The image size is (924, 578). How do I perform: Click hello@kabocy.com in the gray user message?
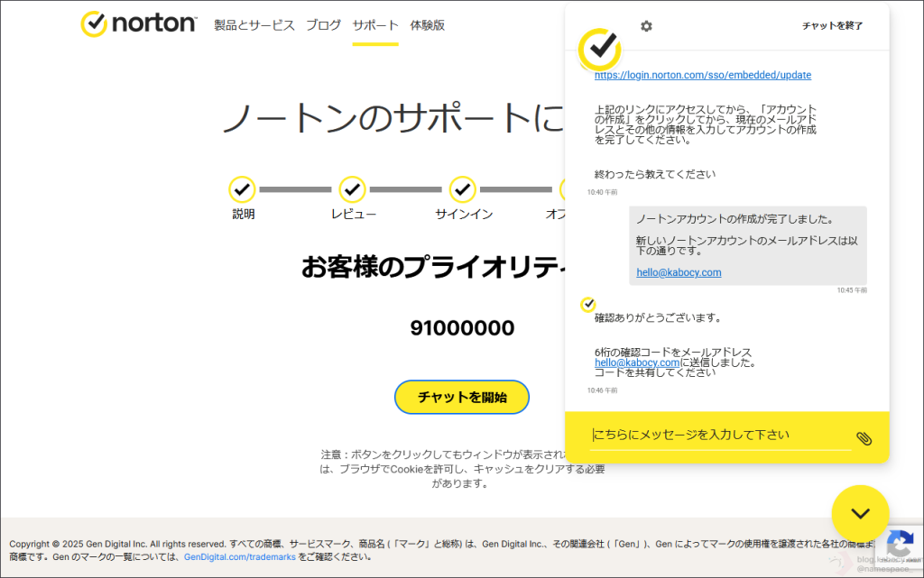[x=679, y=272]
